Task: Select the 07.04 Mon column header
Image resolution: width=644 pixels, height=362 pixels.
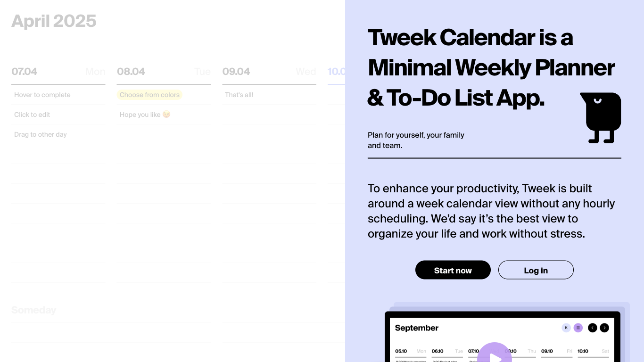Action: [x=58, y=72]
